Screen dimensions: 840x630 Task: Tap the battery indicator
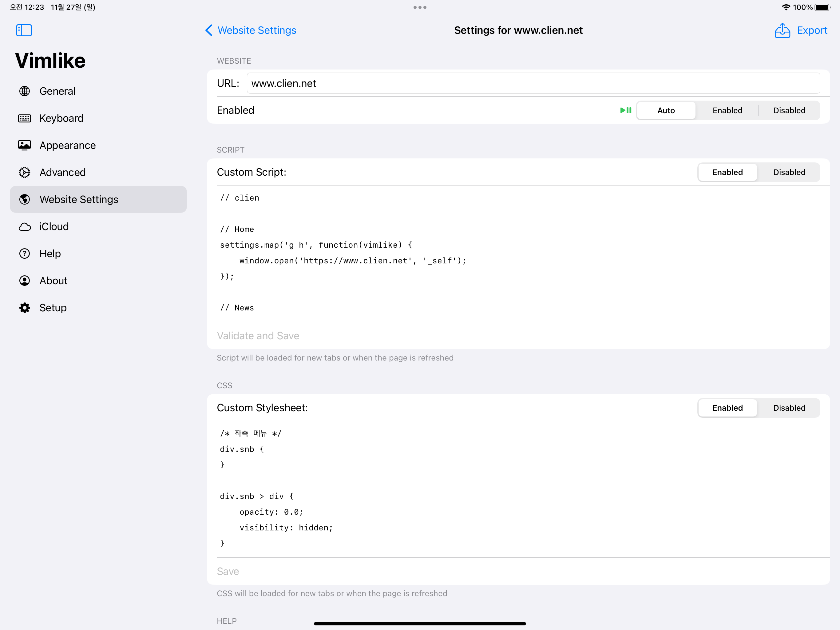tap(822, 7)
